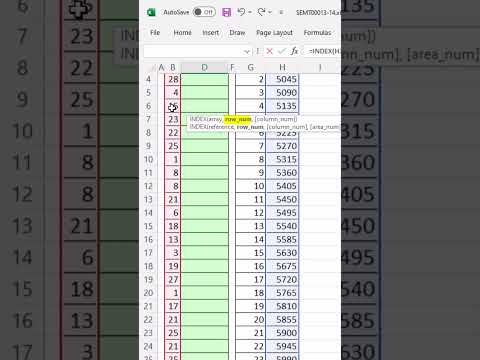Image resolution: width=480 pixels, height=360 pixels.
Task: Click cell B19 containing 27
Action: pyautogui.click(x=173, y=279)
